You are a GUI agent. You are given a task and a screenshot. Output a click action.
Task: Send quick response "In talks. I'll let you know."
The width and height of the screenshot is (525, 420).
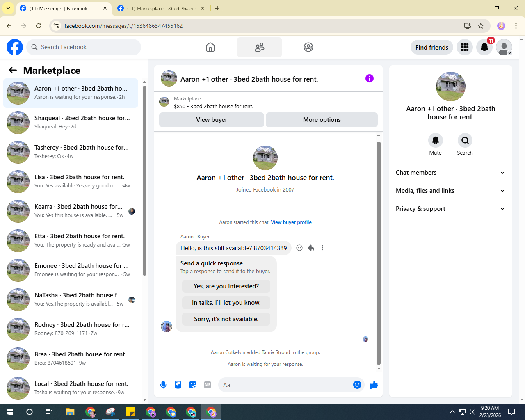[226, 303]
